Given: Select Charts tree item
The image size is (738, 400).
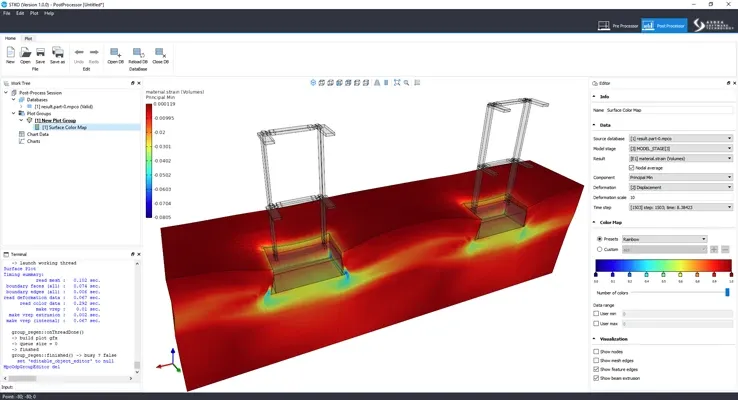Looking at the screenshot, I should tap(33, 141).
